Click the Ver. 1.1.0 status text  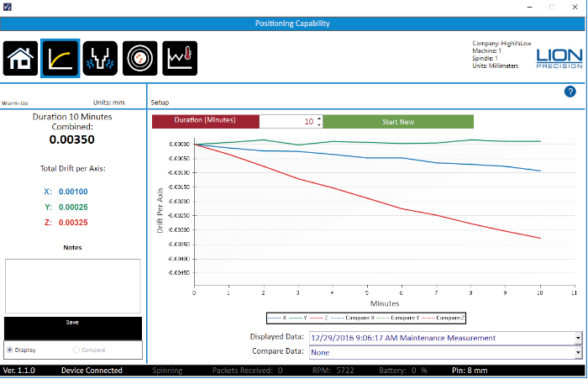coord(19,371)
